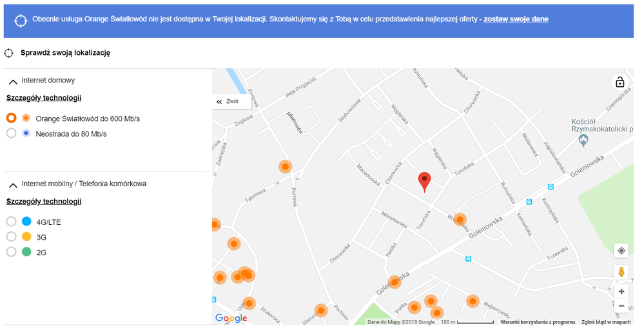
Task: Choose the 3G coverage radio button
Action: [11, 237]
